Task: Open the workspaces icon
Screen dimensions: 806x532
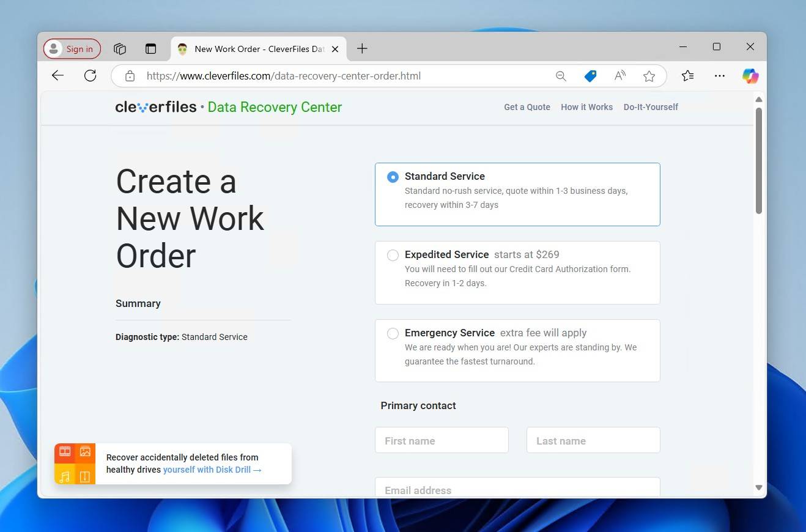Action: click(x=120, y=49)
